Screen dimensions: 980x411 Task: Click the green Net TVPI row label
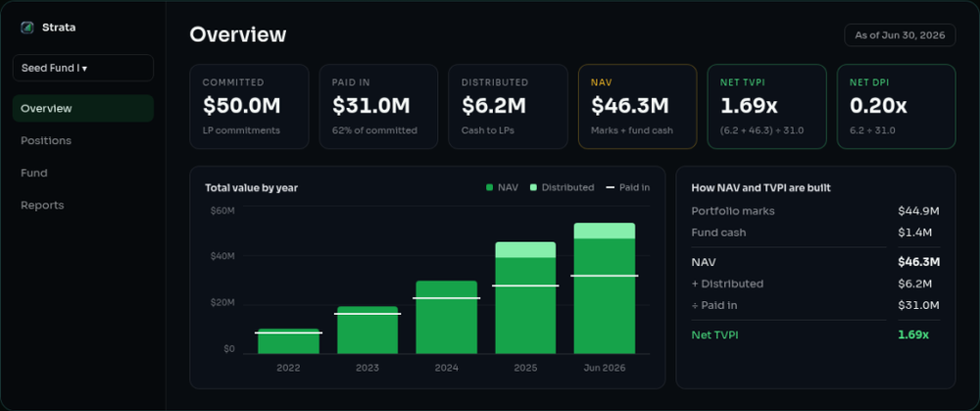pos(714,335)
